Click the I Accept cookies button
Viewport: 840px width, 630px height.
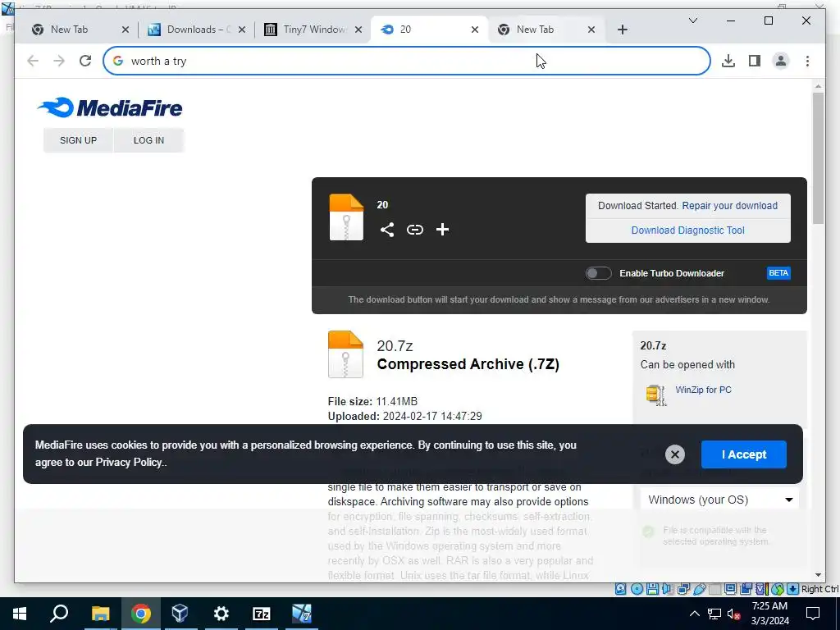[x=743, y=454]
